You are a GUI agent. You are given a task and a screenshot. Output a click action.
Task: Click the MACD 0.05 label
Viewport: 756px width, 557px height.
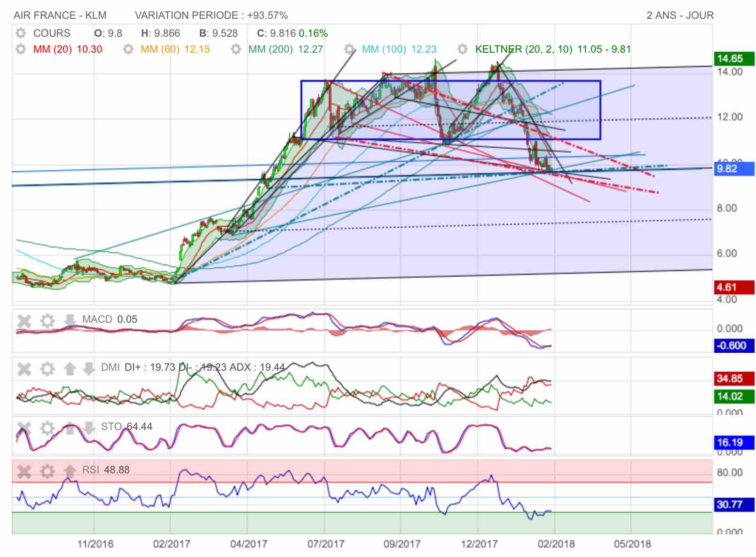[110, 319]
